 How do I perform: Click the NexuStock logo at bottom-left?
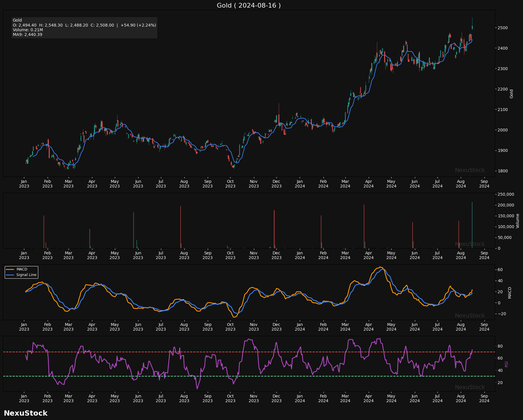[25, 413]
